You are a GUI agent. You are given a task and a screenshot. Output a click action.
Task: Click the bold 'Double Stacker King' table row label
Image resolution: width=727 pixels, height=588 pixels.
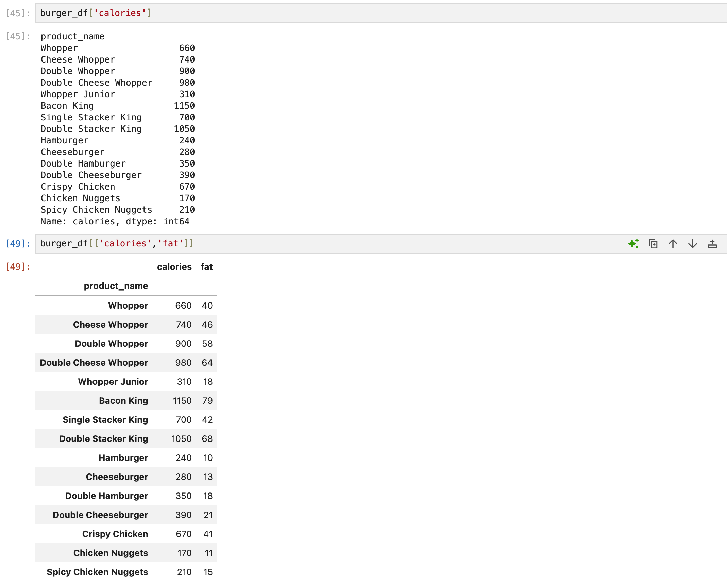tap(104, 439)
